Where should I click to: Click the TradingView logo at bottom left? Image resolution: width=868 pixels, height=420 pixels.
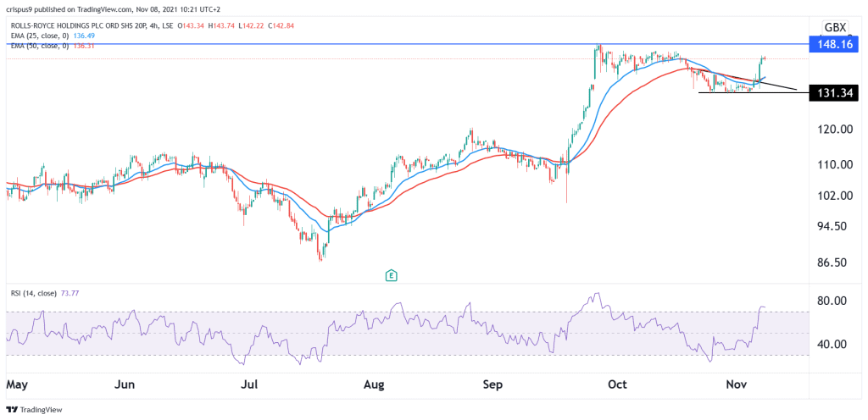click(34, 410)
